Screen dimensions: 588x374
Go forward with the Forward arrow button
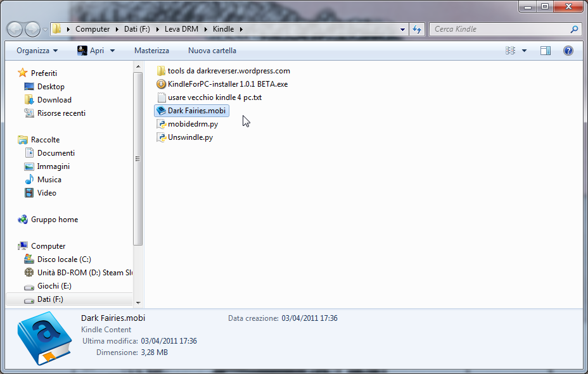click(32, 29)
